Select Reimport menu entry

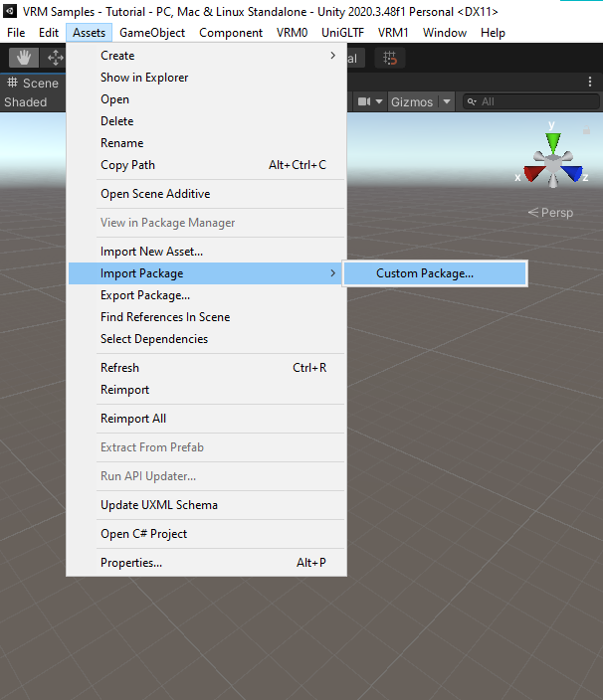click(x=206, y=390)
